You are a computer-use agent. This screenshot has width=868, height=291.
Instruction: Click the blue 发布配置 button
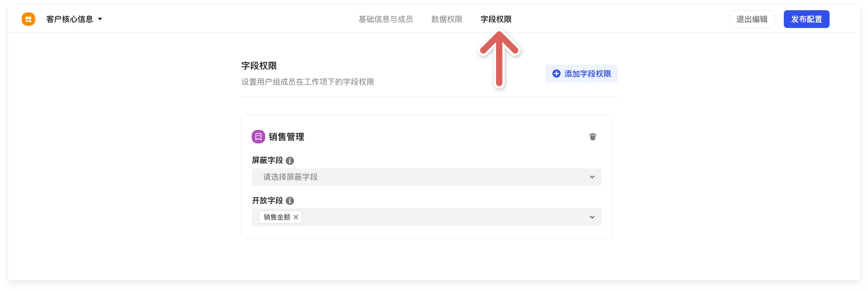pos(806,19)
